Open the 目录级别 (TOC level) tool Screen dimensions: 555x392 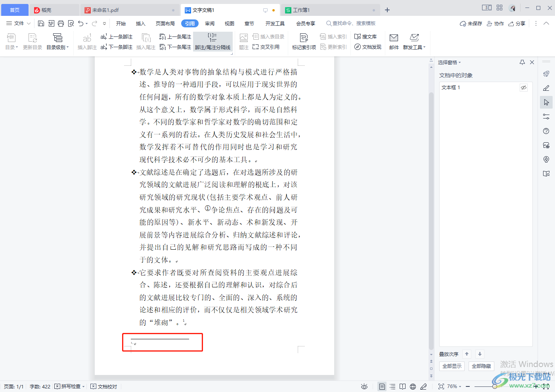57,42
